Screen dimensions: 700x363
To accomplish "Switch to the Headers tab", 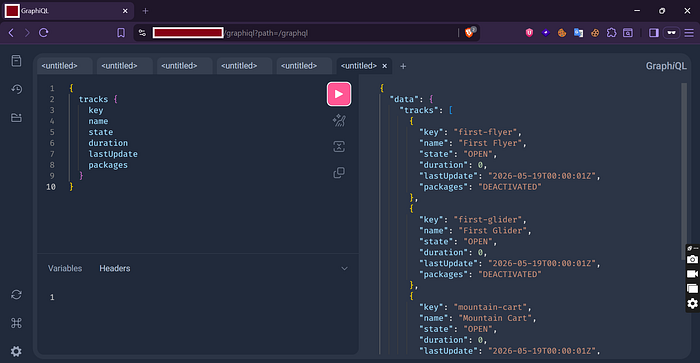I will pos(115,268).
